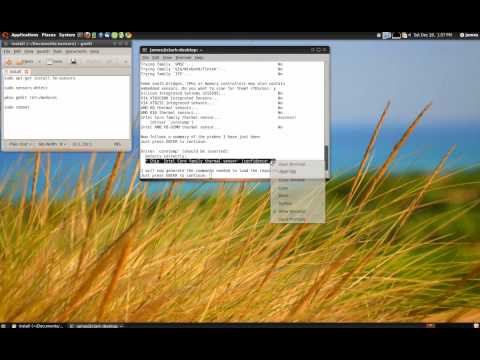Open terminal Terminal menu

pyautogui.click(x=183, y=58)
